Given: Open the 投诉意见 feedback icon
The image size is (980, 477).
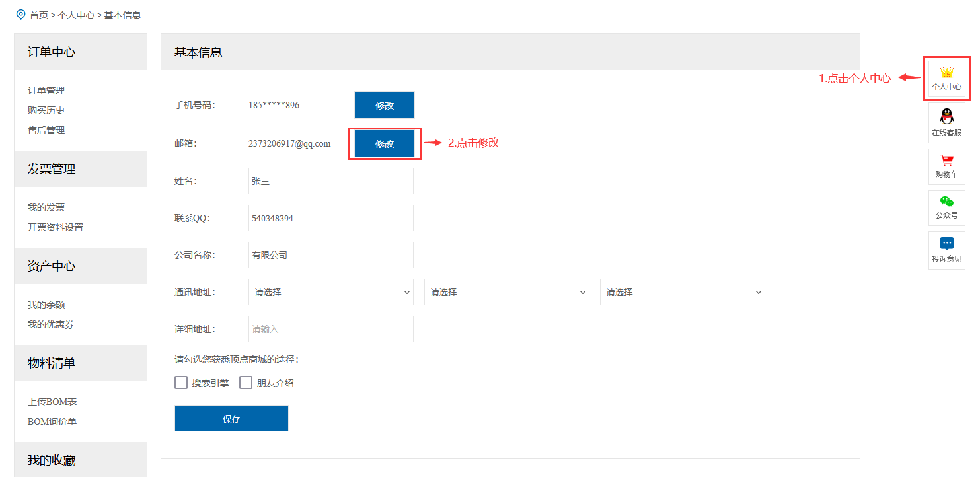Looking at the screenshot, I should point(946,244).
